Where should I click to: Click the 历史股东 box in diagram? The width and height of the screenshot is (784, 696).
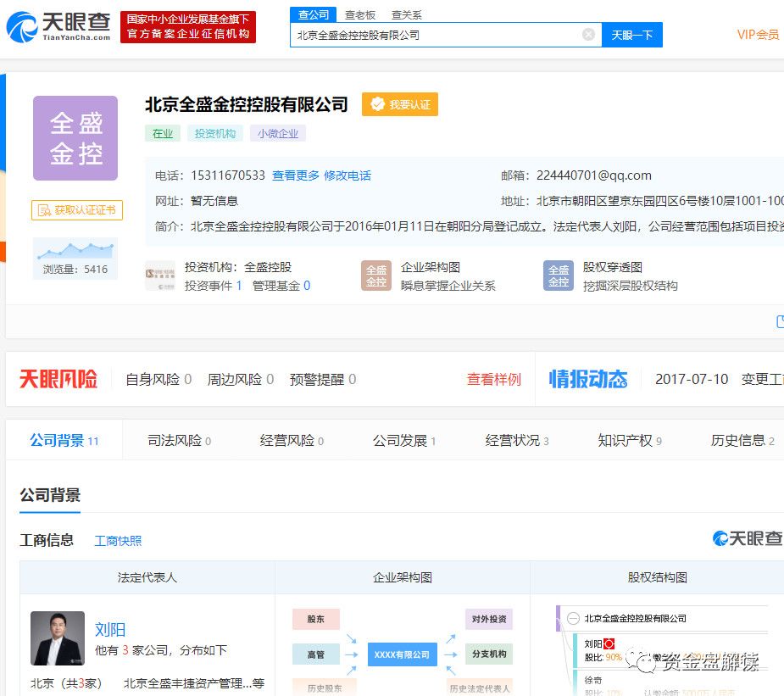click(325, 688)
